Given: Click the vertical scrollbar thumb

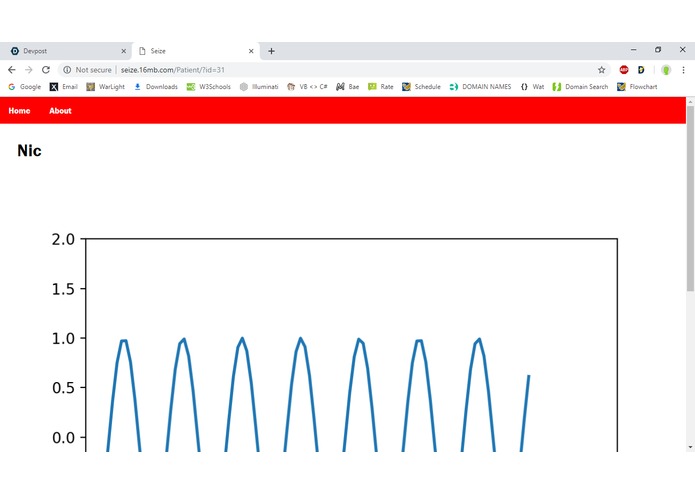Looking at the screenshot, I should [x=690, y=198].
